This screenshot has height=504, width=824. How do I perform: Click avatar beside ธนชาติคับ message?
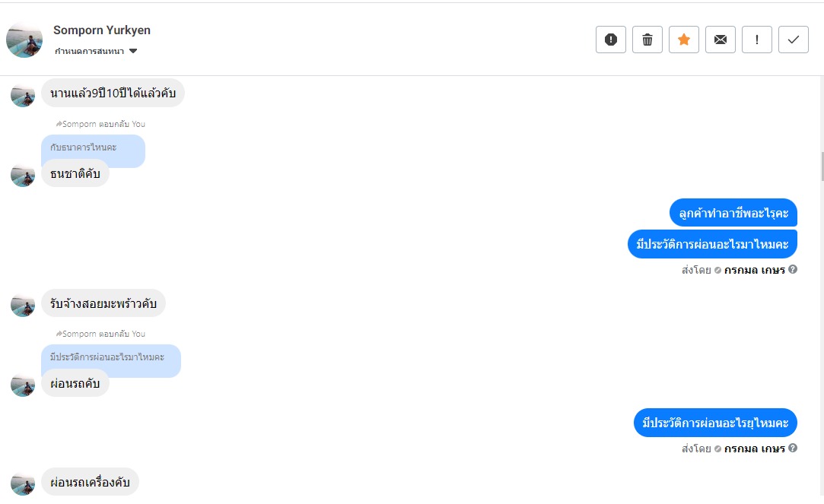coord(23,174)
